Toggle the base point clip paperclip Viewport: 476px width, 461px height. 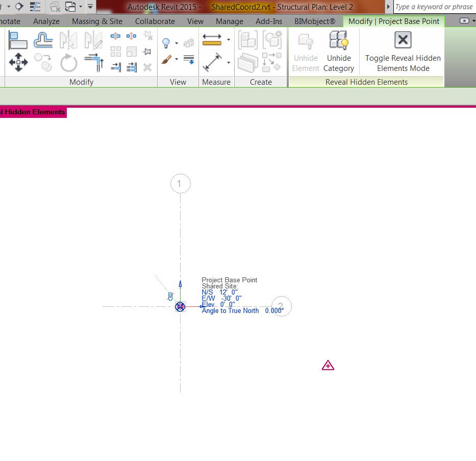(x=170, y=296)
